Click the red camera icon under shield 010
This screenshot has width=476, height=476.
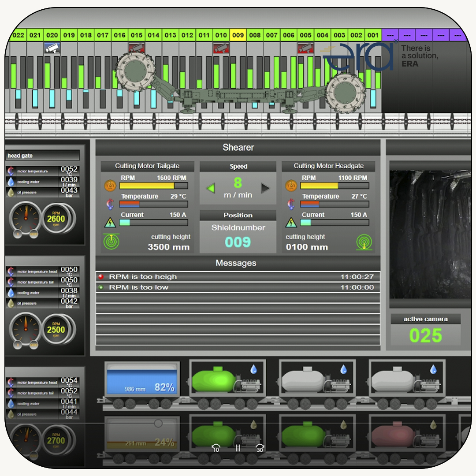pyautogui.click(x=221, y=48)
